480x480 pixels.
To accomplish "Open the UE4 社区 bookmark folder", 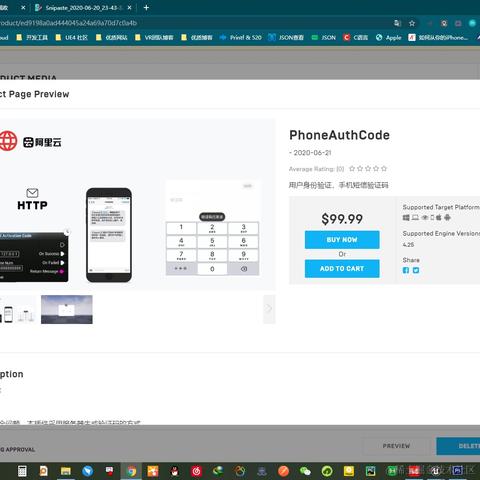I will pyautogui.click(x=72, y=37).
